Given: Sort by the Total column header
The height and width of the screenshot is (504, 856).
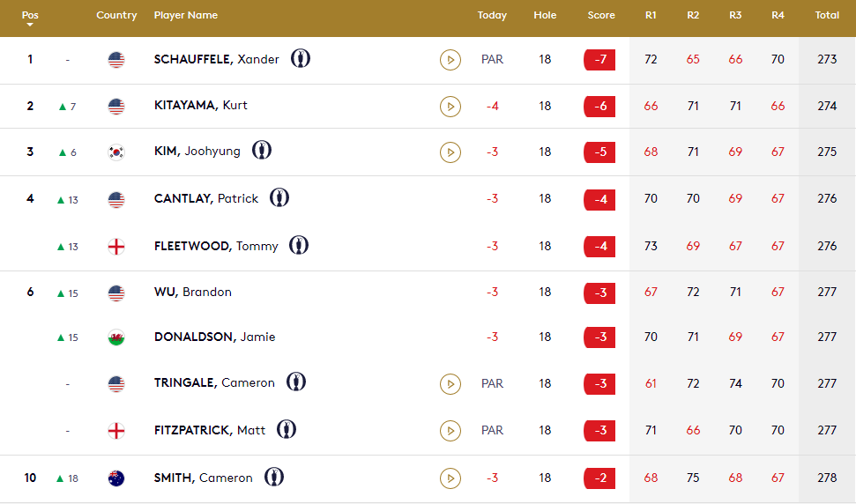Looking at the screenshot, I should click(x=827, y=15).
